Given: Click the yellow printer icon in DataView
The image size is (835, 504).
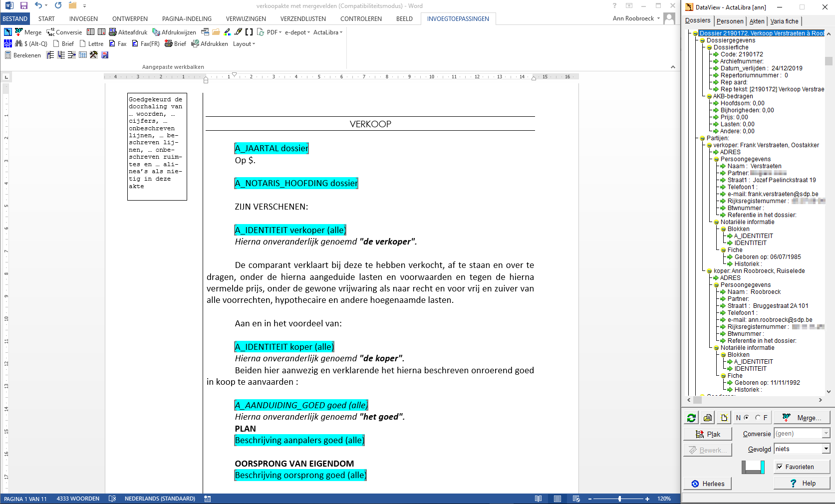Looking at the screenshot, I should pos(708,418).
